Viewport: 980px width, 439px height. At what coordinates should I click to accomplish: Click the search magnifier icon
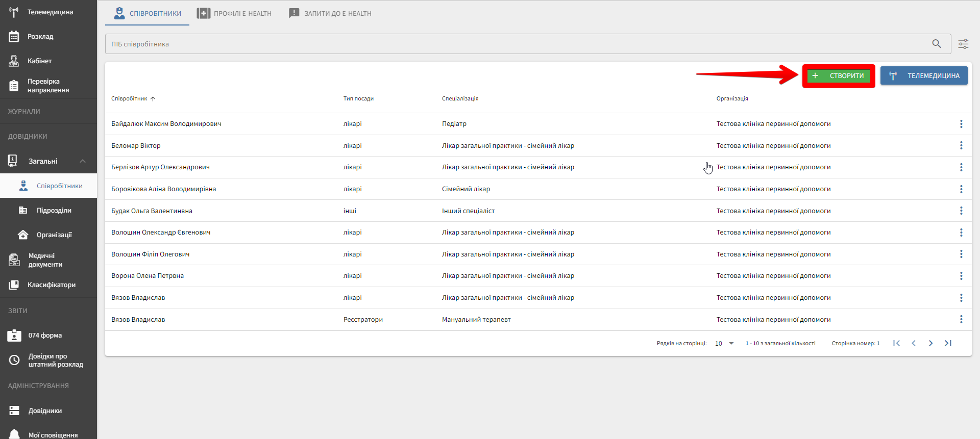click(936, 44)
